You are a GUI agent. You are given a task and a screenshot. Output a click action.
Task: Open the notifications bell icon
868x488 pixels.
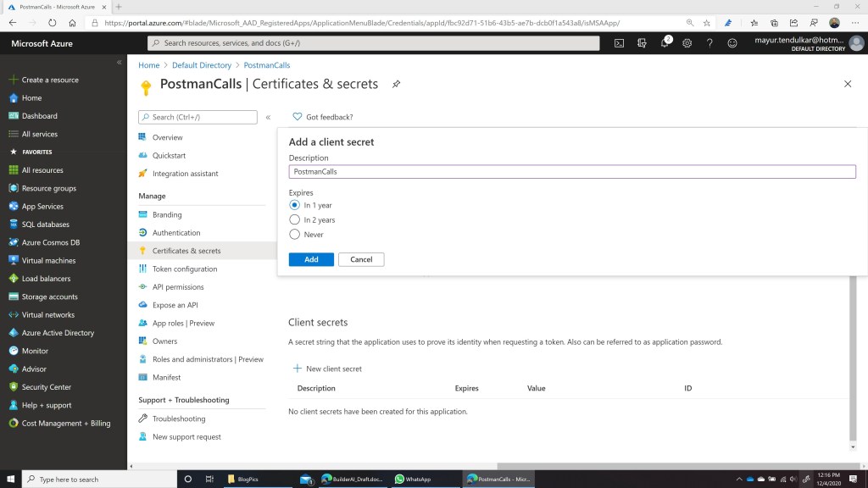click(x=665, y=43)
